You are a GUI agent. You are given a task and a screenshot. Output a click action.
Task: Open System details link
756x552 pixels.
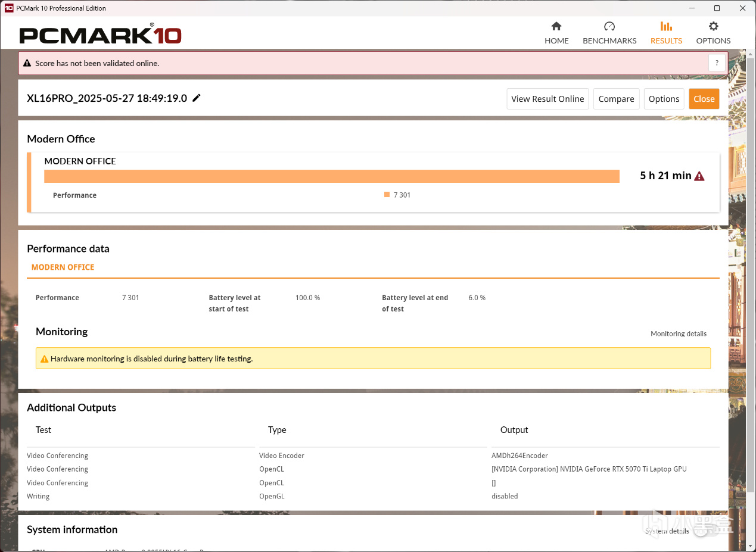point(667,531)
